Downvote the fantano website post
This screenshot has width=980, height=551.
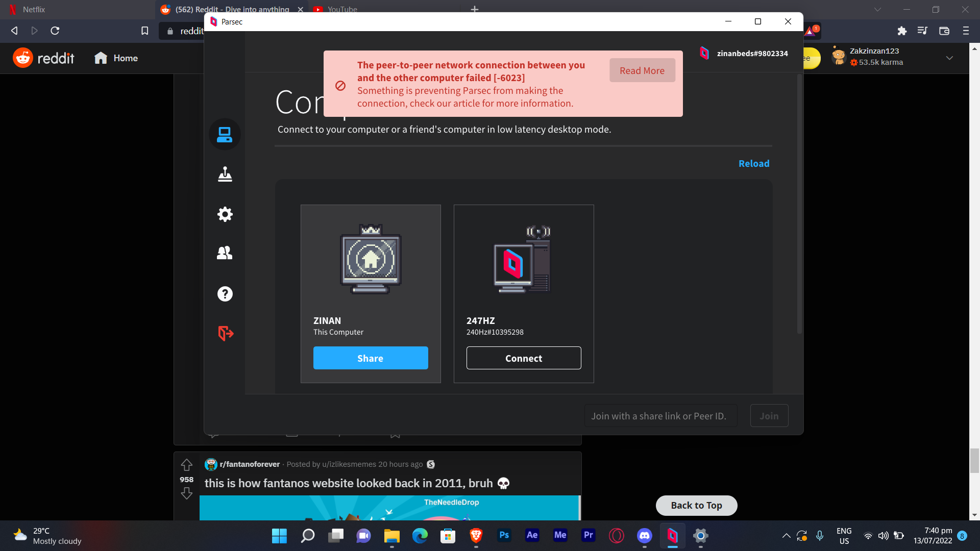(x=187, y=493)
